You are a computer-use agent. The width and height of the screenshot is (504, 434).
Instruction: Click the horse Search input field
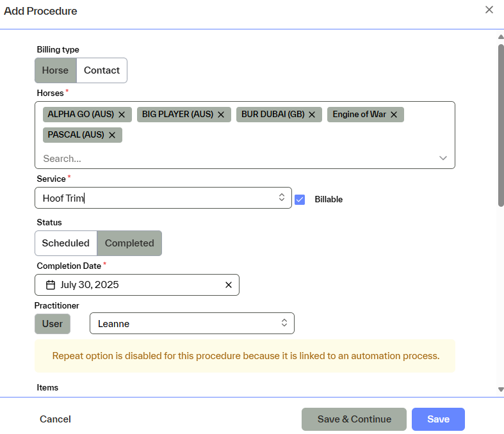(231, 158)
